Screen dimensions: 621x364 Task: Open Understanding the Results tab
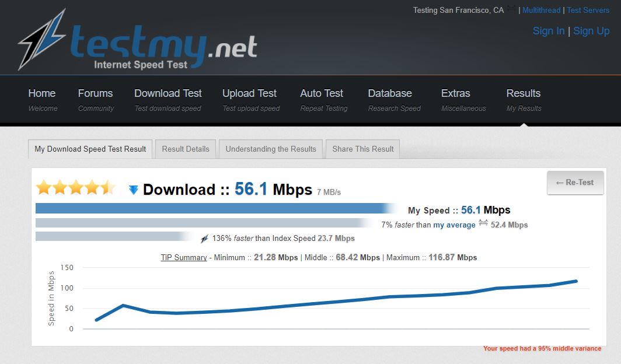coord(271,149)
